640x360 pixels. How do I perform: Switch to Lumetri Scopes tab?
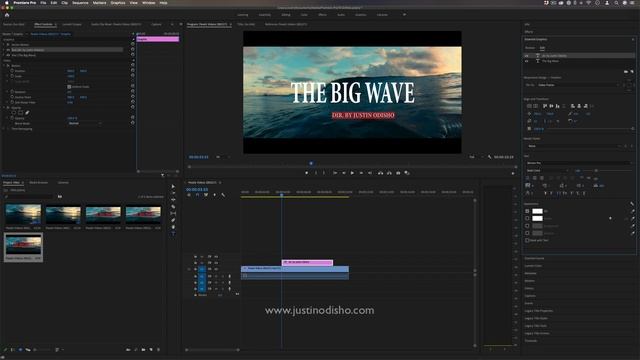(x=72, y=24)
